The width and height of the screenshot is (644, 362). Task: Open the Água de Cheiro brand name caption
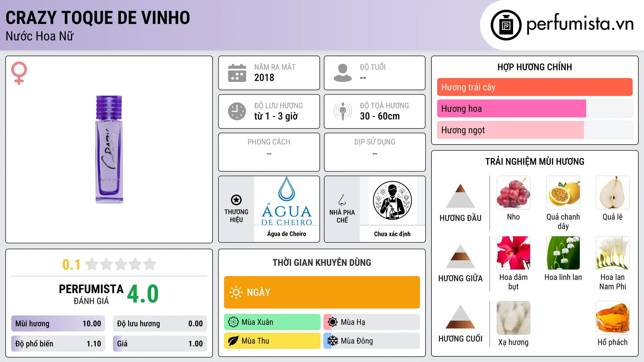click(286, 234)
